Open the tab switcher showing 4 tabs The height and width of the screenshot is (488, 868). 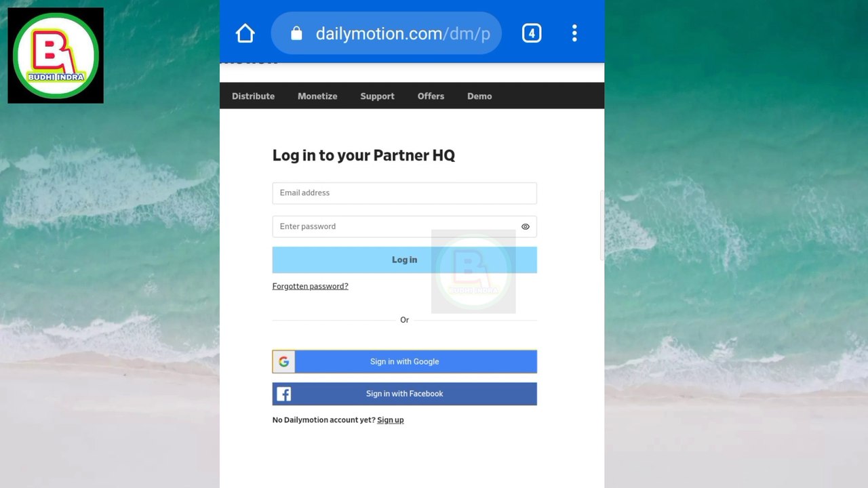[x=532, y=33]
